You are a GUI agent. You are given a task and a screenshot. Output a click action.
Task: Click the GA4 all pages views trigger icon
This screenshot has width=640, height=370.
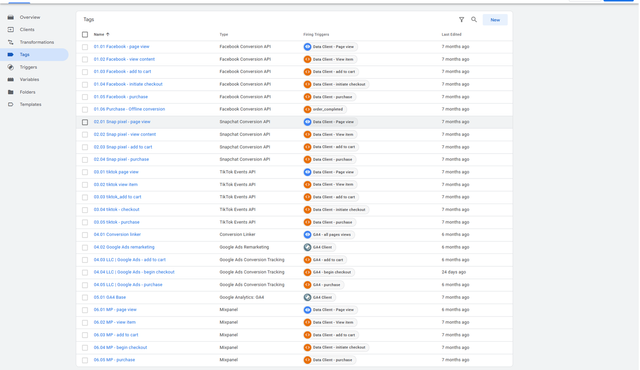307,235
